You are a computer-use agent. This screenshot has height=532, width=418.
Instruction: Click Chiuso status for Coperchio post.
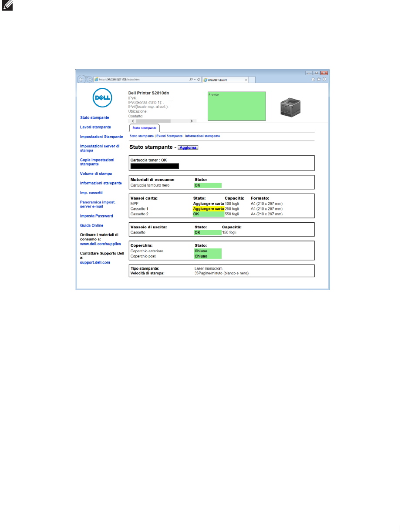coord(208,256)
